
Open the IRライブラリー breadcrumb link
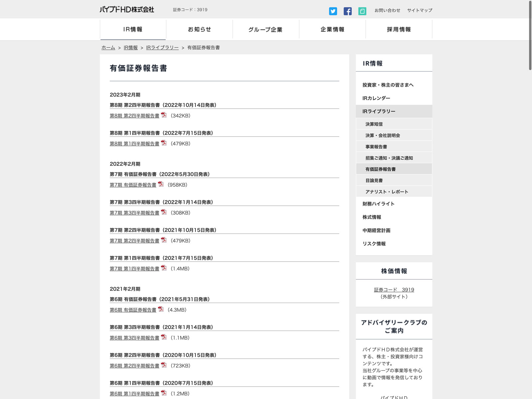tap(162, 48)
